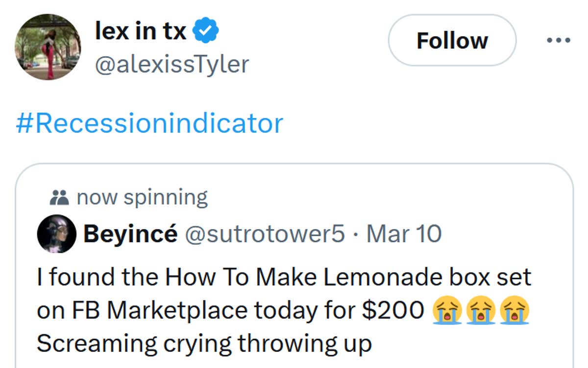The width and height of the screenshot is (588, 368).
Task: Click the blue verified badge
Action: pos(205,32)
